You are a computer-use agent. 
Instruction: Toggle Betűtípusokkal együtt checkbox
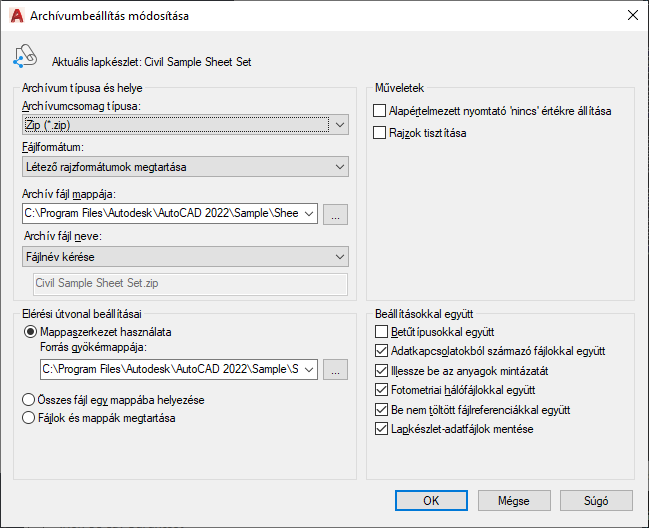pos(380,331)
